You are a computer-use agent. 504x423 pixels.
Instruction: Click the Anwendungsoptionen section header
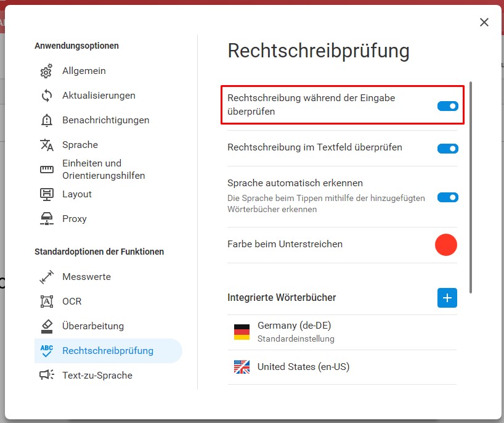tap(76, 46)
